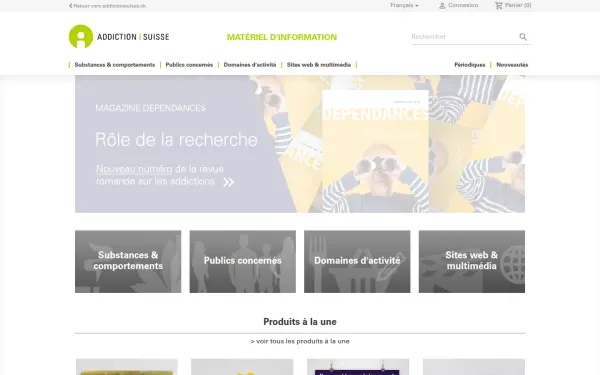
Task: Click the user account icon
Action: [442, 6]
